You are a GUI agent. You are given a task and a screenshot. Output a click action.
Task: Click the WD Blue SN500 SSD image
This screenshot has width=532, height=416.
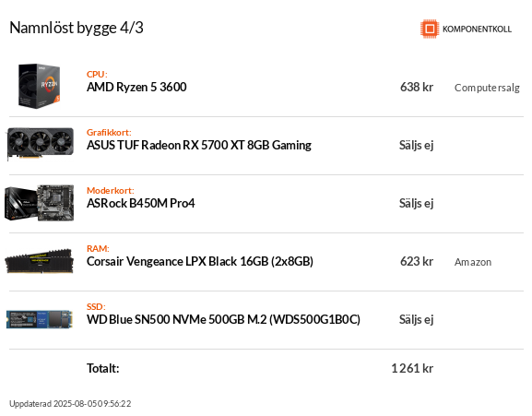coord(40,319)
